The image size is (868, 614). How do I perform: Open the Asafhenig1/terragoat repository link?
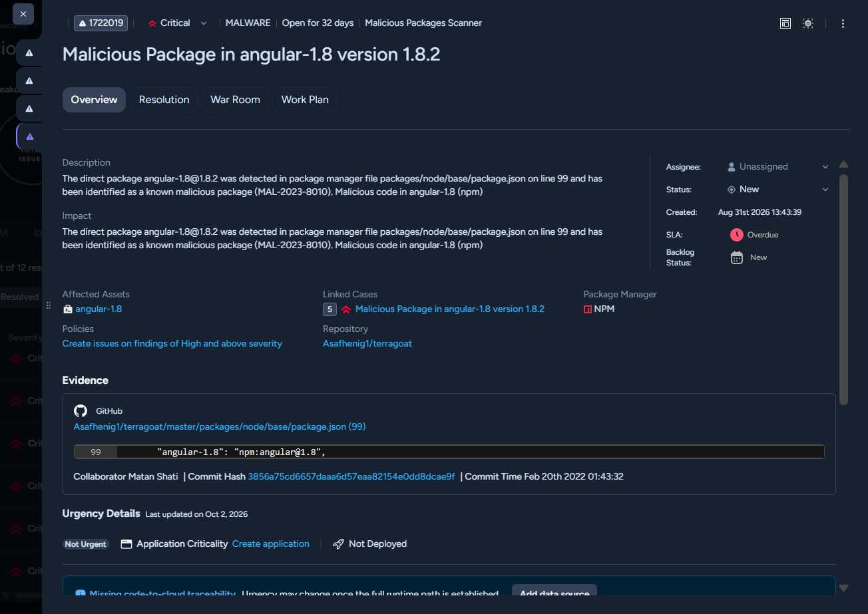click(367, 344)
